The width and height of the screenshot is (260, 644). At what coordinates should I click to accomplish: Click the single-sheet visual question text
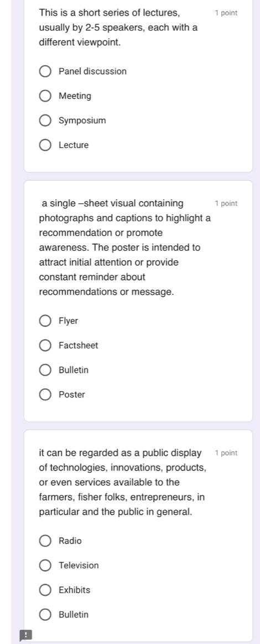pos(124,247)
